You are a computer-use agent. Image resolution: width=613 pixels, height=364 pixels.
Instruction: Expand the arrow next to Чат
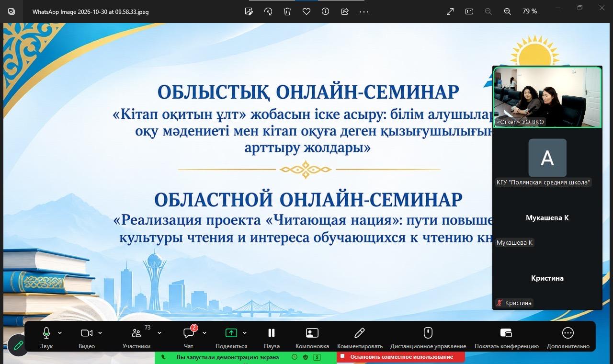(x=204, y=333)
